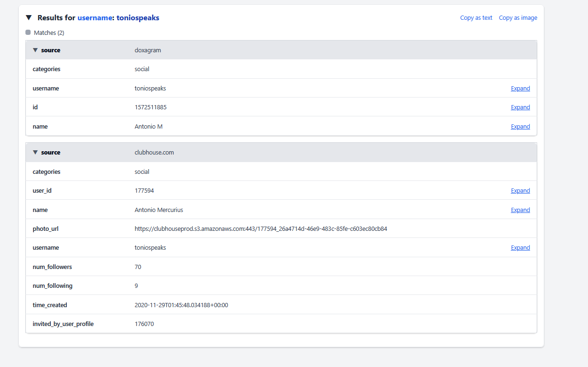Click the Copy as text link

pyautogui.click(x=476, y=18)
